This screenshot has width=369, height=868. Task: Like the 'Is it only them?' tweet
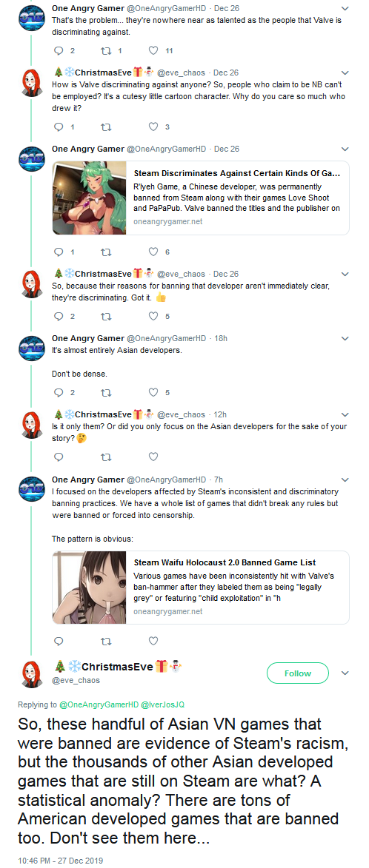pos(153,457)
